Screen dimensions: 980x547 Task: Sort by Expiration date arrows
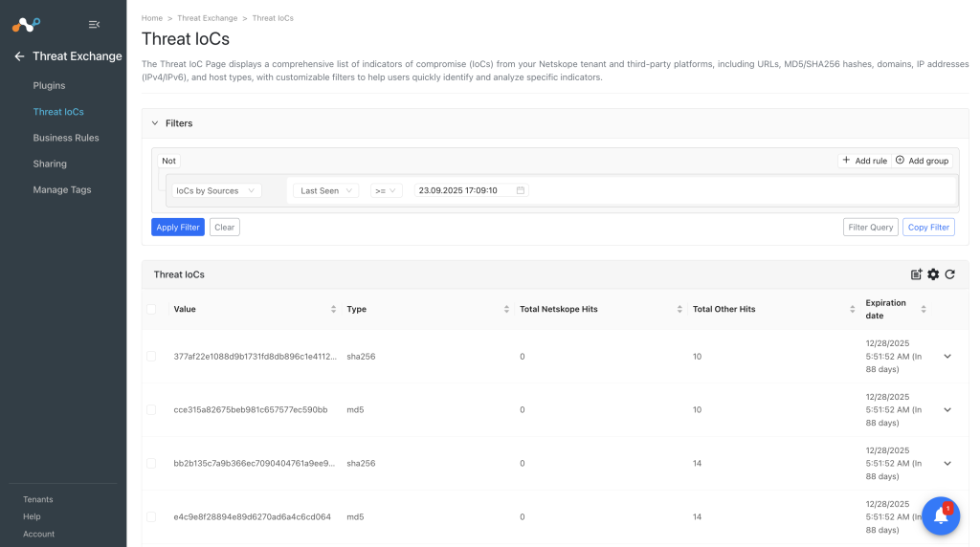pos(924,309)
